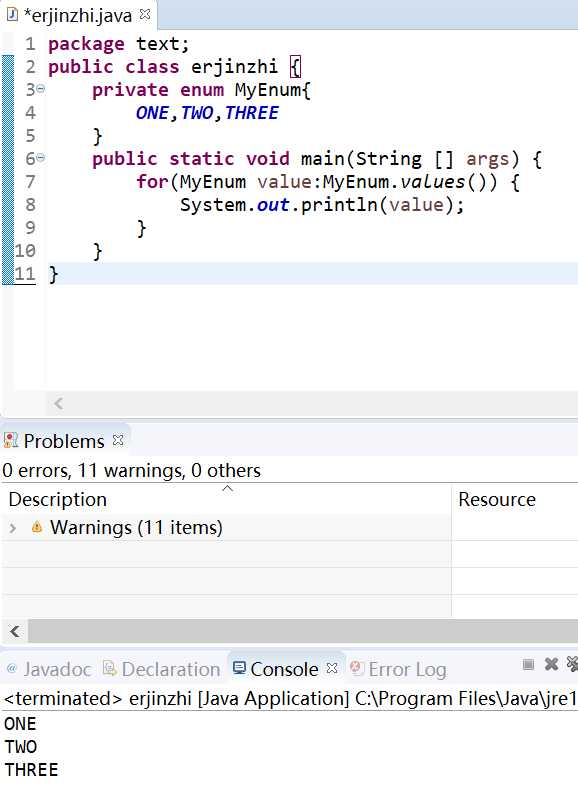Click the Declaration tab icon
Image resolution: width=578 pixels, height=792 pixels.
[x=110, y=668]
